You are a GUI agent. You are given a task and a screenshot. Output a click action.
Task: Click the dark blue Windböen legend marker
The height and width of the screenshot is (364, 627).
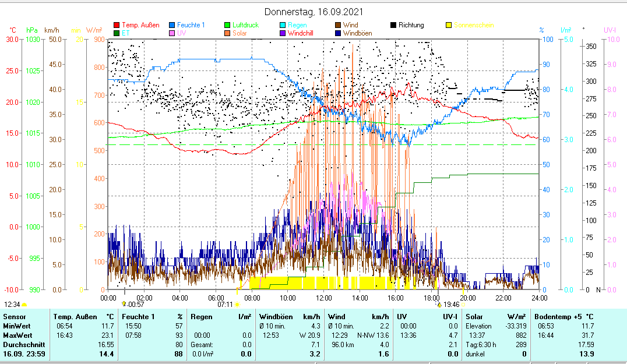click(338, 34)
